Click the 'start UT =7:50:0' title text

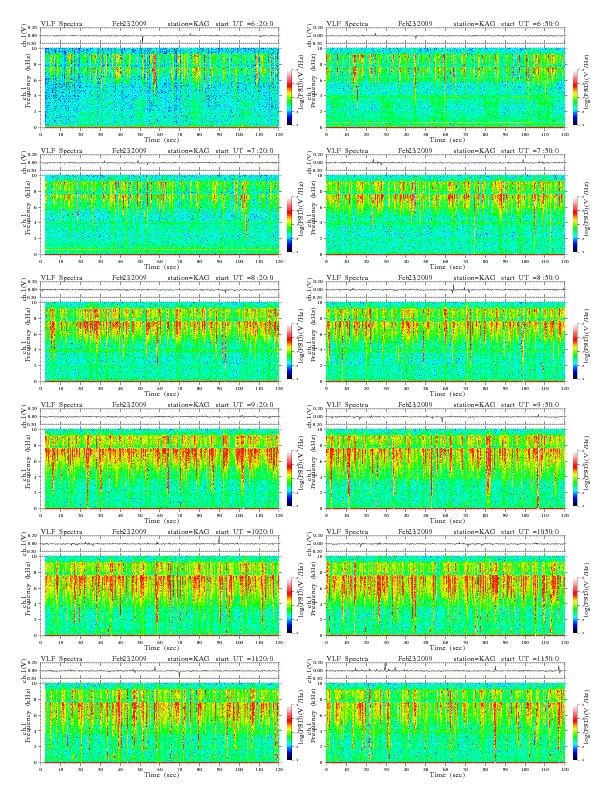(530, 151)
